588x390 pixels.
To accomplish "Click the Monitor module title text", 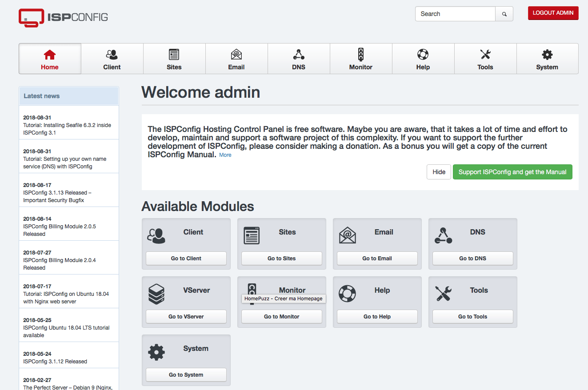I will coord(292,290).
